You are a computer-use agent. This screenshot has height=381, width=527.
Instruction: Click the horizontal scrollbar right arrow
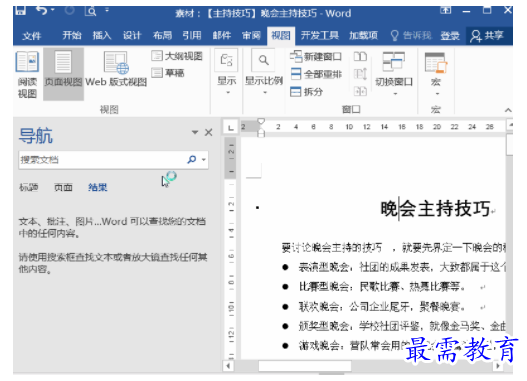(498, 366)
